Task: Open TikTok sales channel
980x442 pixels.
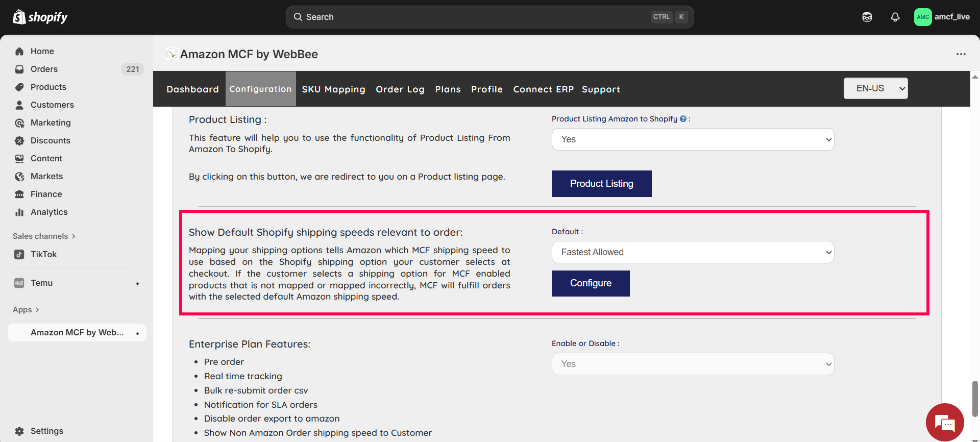Action: click(x=43, y=254)
